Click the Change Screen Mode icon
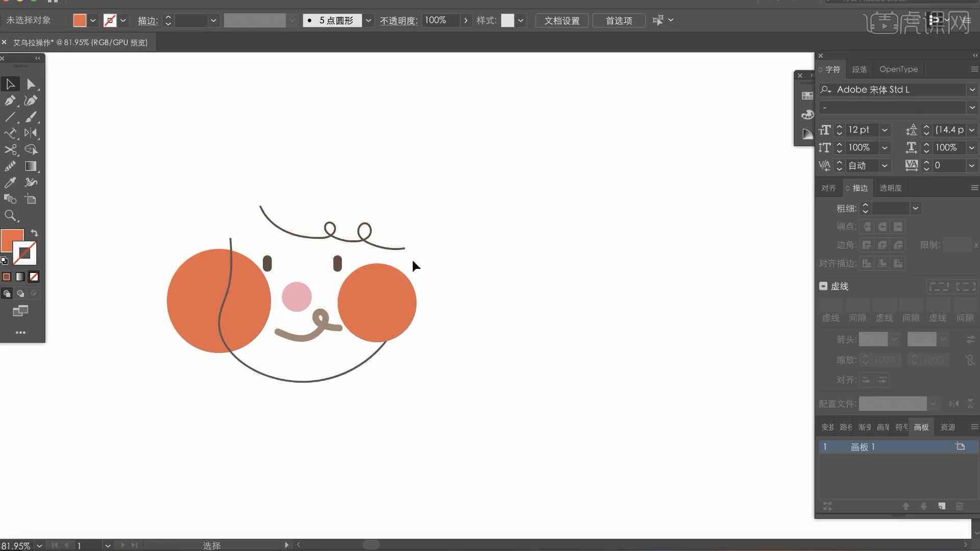This screenshot has height=551, width=980. (20, 311)
